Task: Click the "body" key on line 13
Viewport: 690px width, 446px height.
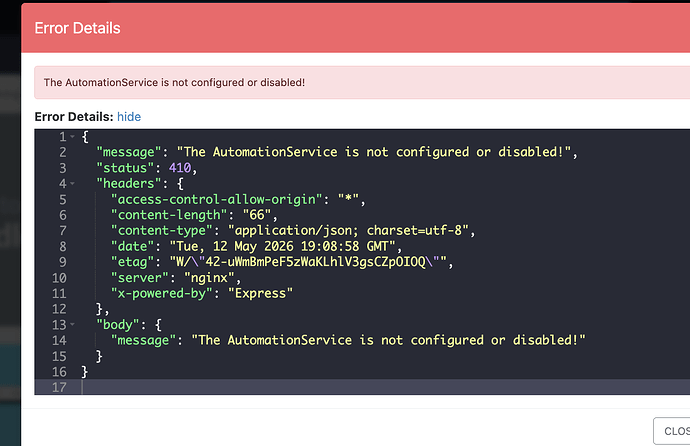Action: (118, 325)
